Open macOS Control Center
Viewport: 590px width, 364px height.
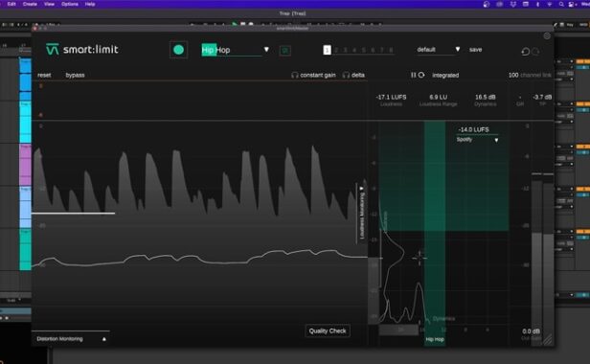tap(572, 4)
